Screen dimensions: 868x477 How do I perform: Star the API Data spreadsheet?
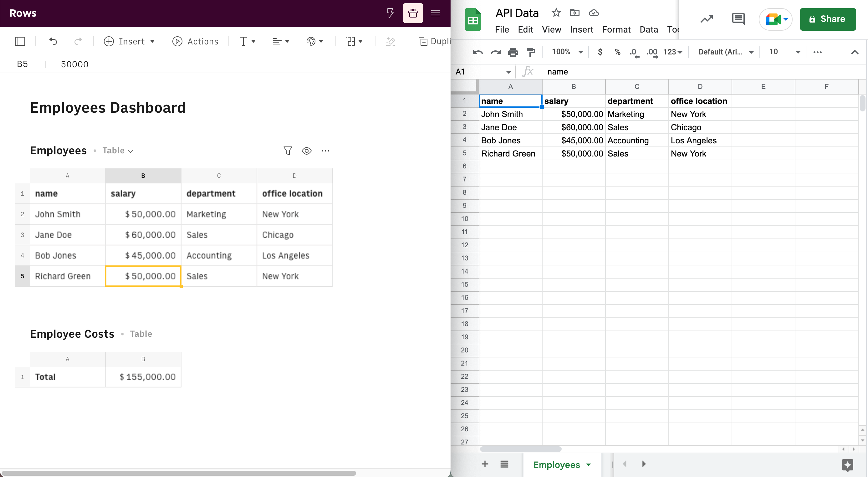[556, 13]
